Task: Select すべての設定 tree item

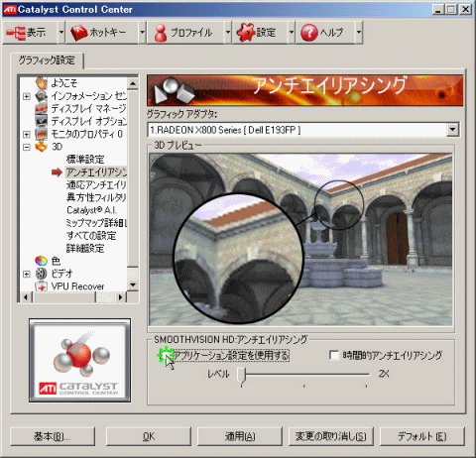Action: pyautogui.click(x=91, y=236)
